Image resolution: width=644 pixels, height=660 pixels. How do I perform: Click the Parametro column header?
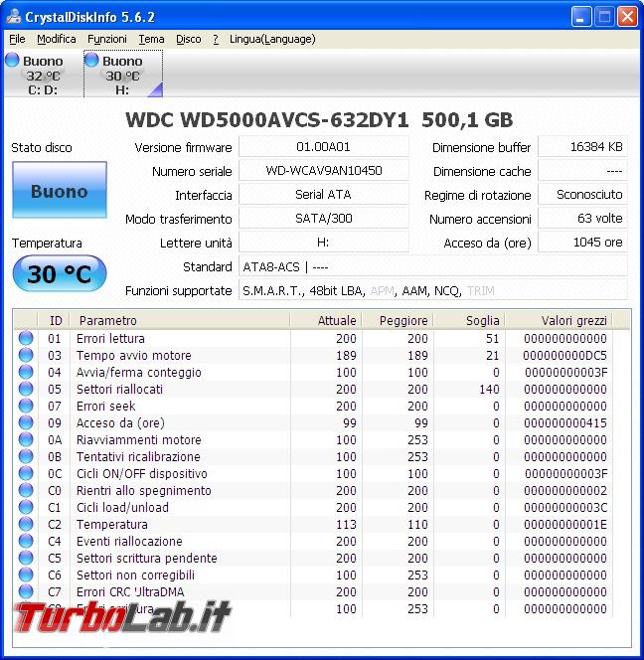point(180,320)
